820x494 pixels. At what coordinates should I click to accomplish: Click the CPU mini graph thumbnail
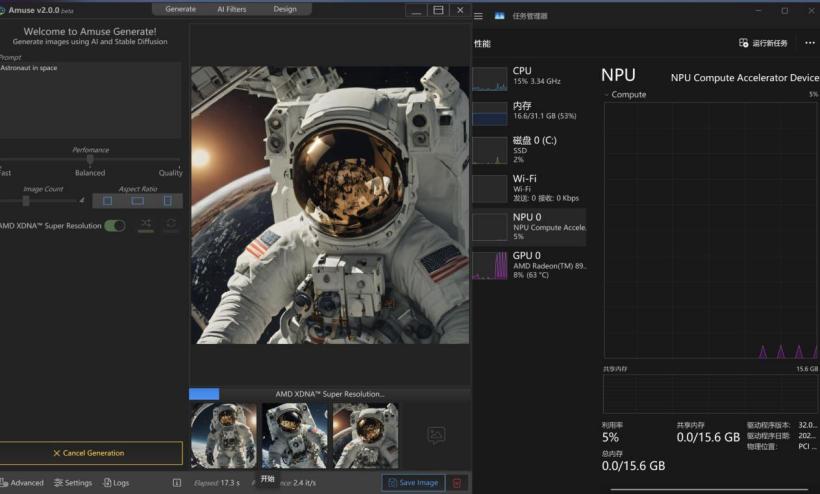point(489,78)
